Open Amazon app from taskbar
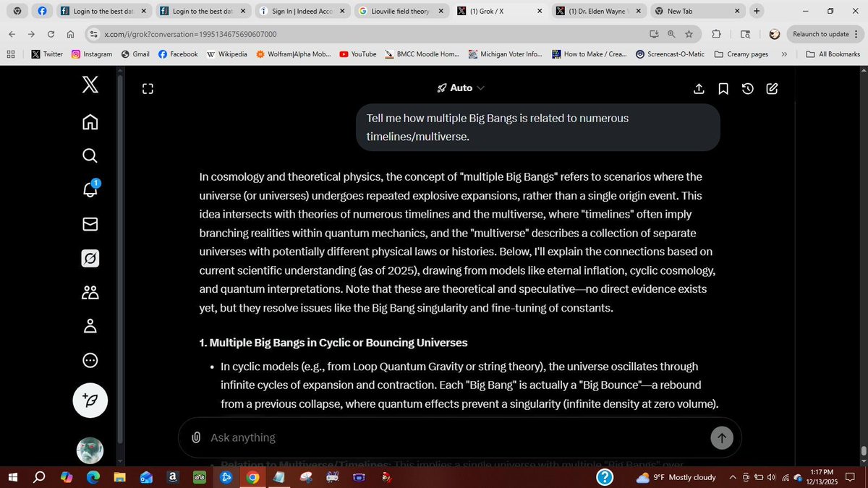The image size is (868, 488). click(173, 477)
